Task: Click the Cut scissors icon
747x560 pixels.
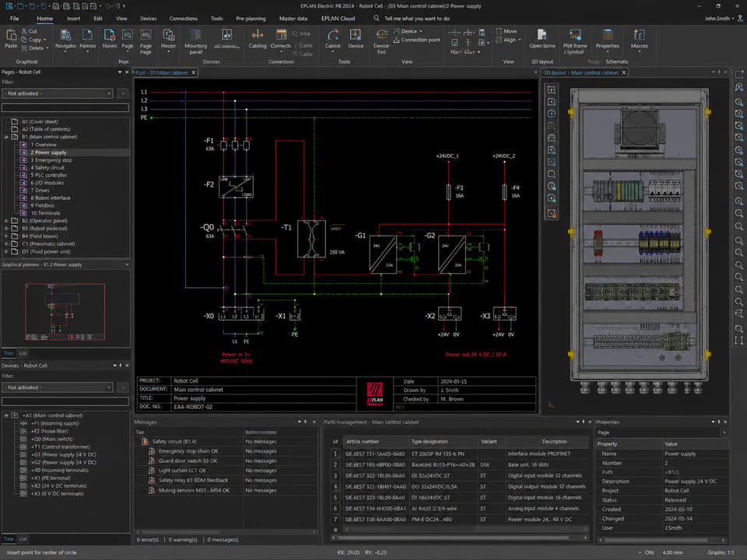Action: pos(24,31)
